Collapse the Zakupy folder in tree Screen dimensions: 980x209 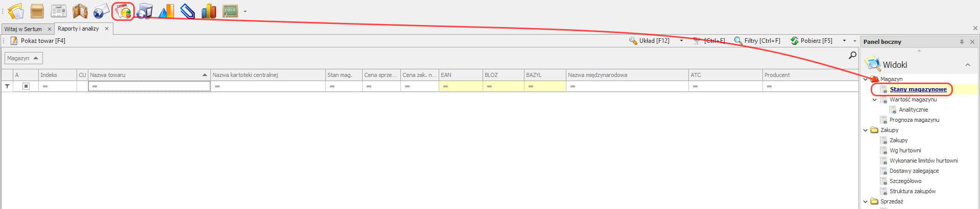(x=866, y=130)
